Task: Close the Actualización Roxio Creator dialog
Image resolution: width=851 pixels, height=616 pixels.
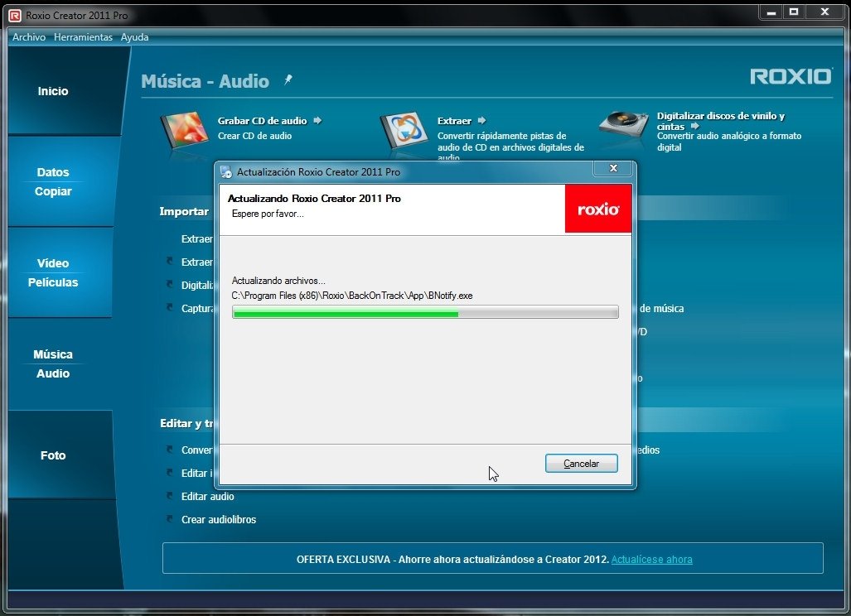Action: point(613,168)
